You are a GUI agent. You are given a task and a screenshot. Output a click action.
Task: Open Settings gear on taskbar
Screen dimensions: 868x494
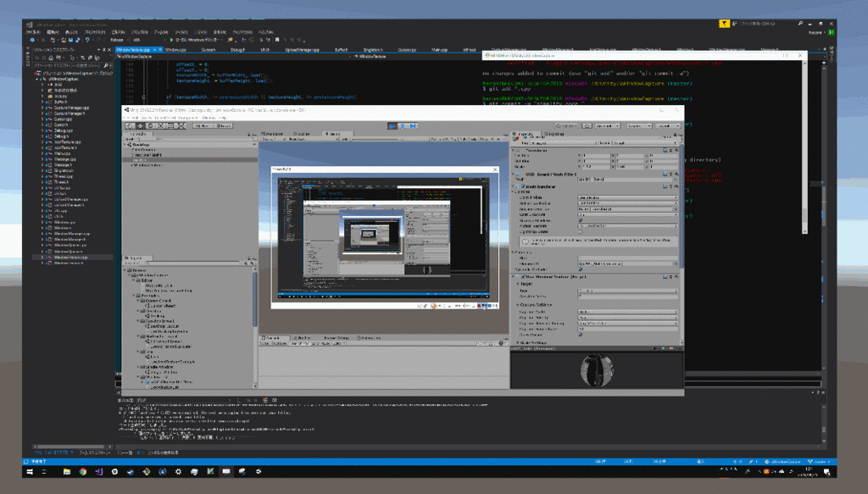178,472
